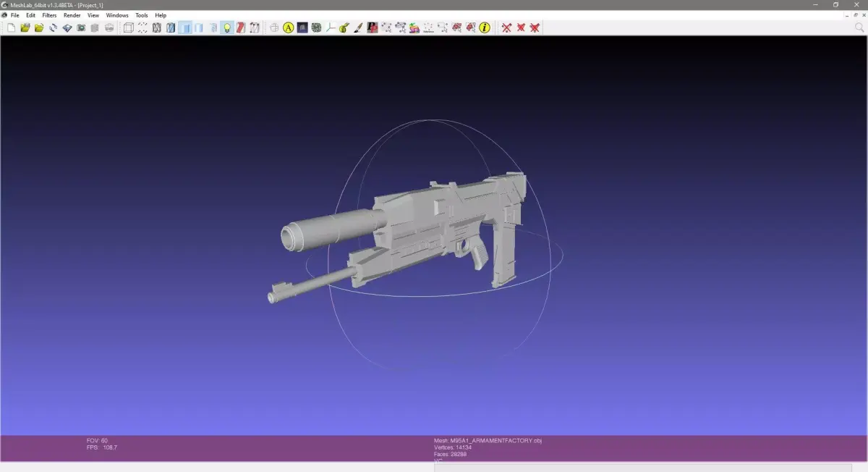Click the select vertices dotted icon
Screen dimensions: 868x472
(386, 28)
